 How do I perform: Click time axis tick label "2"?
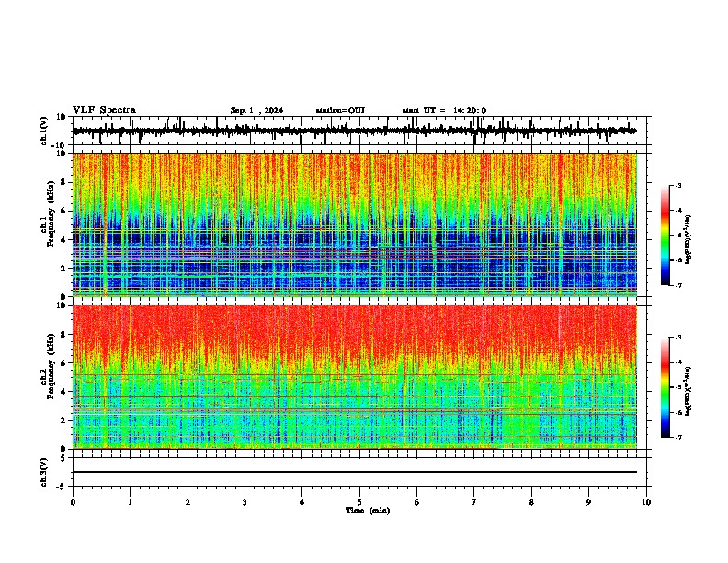click(188, 502)
